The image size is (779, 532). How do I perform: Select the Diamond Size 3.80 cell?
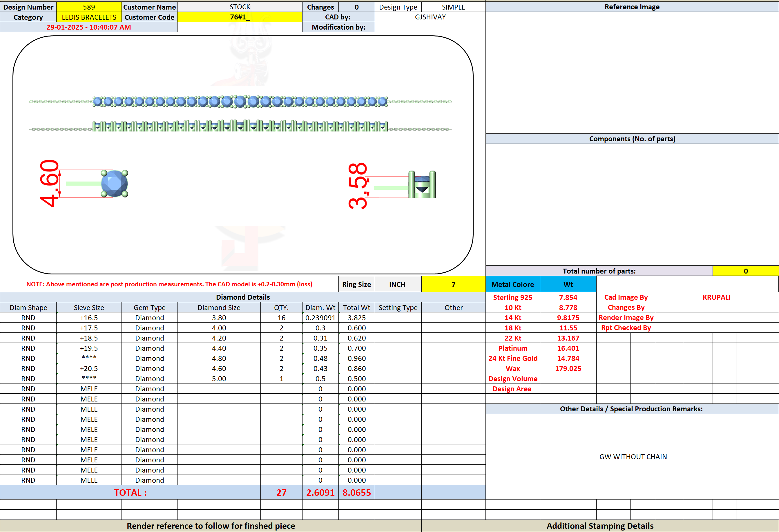[x=219, y=317]
